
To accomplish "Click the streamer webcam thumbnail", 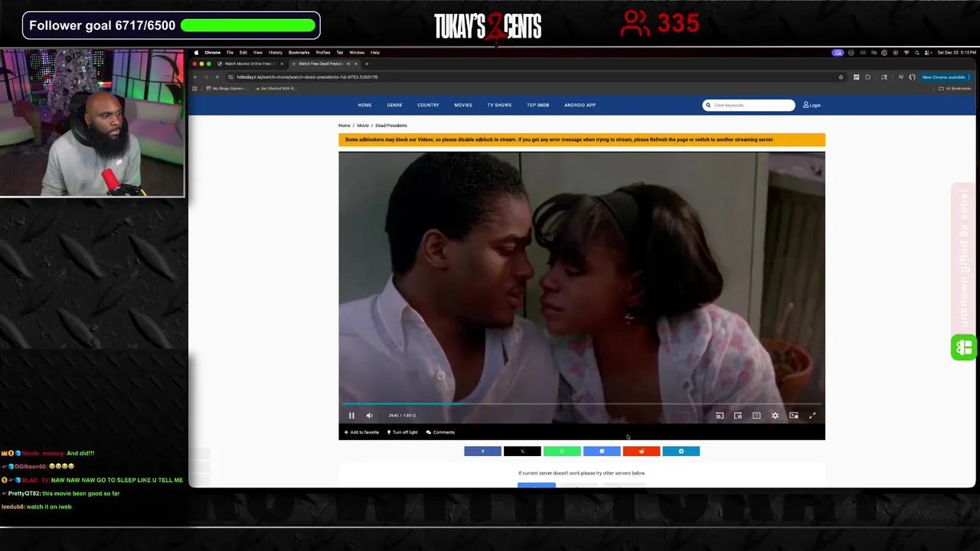I will [x=92, y=123].
